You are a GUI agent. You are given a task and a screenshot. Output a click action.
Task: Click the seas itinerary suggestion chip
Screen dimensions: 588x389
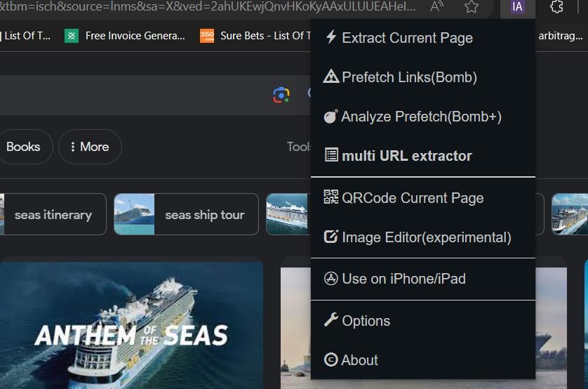53,215
